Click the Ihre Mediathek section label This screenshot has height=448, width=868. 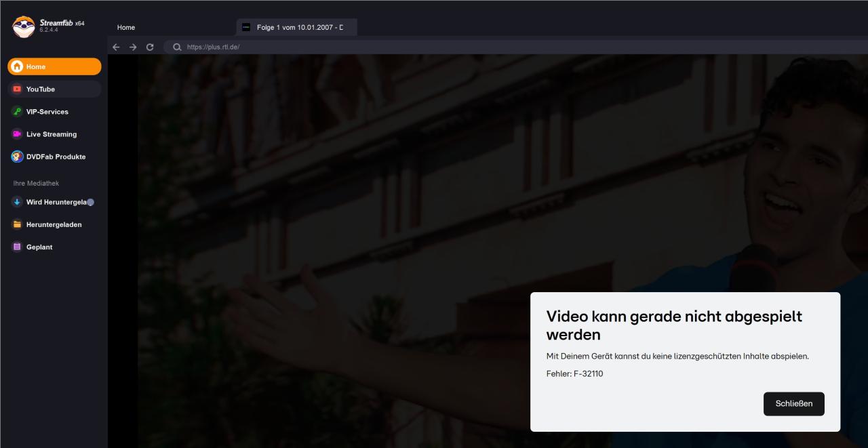36,183
